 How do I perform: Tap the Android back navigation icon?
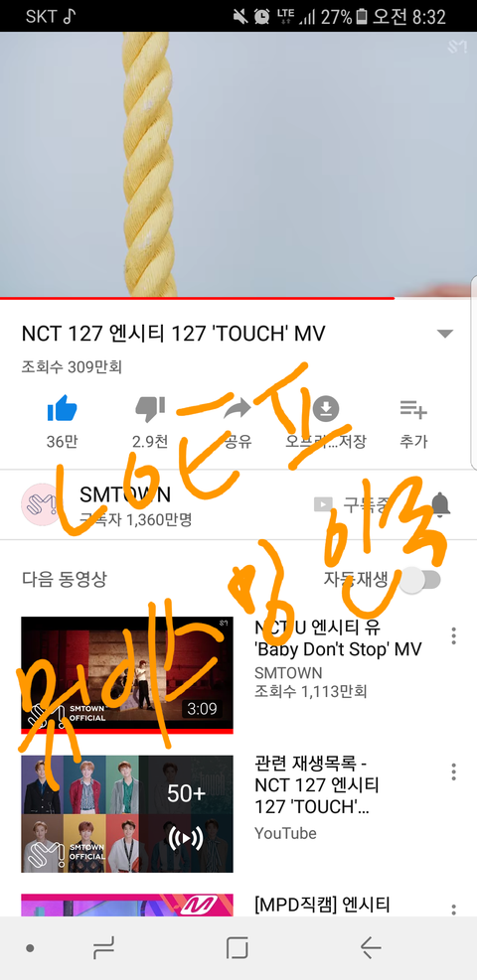click(371, 948)
